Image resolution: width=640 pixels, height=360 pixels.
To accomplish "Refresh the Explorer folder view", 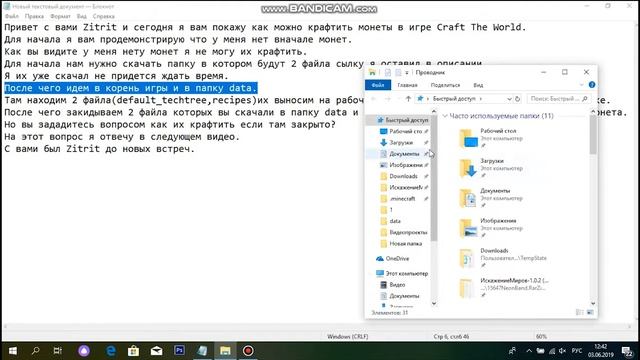I will click(517, 99).
